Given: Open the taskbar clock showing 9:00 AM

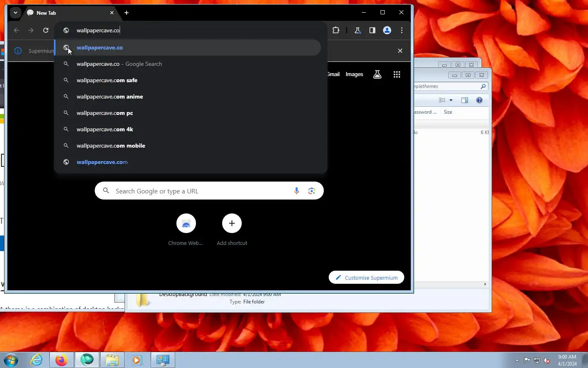Looking at the screenshot, I should (567, 360).
